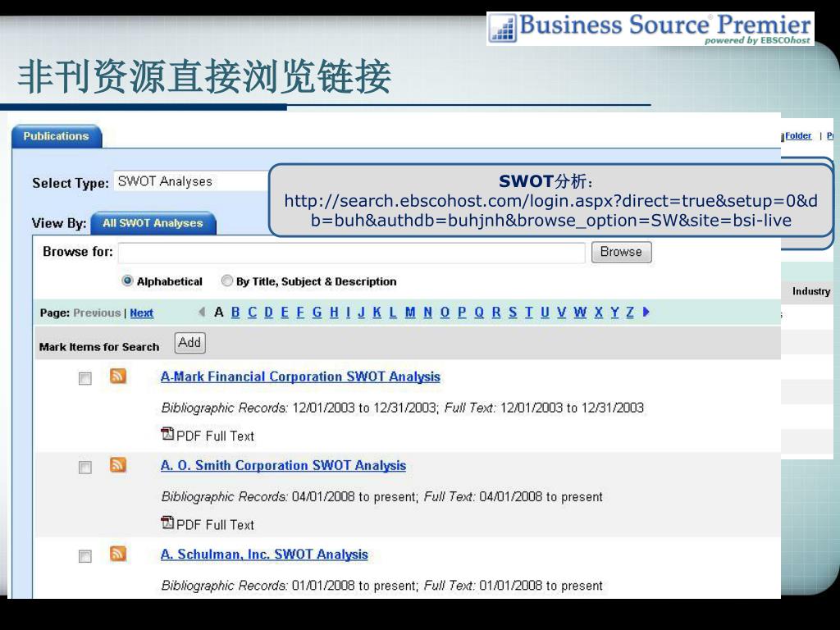Screen dimensions: 840x630
Task: Click the SWOT direct URL text in callout
Action: [x=550, y=211]
